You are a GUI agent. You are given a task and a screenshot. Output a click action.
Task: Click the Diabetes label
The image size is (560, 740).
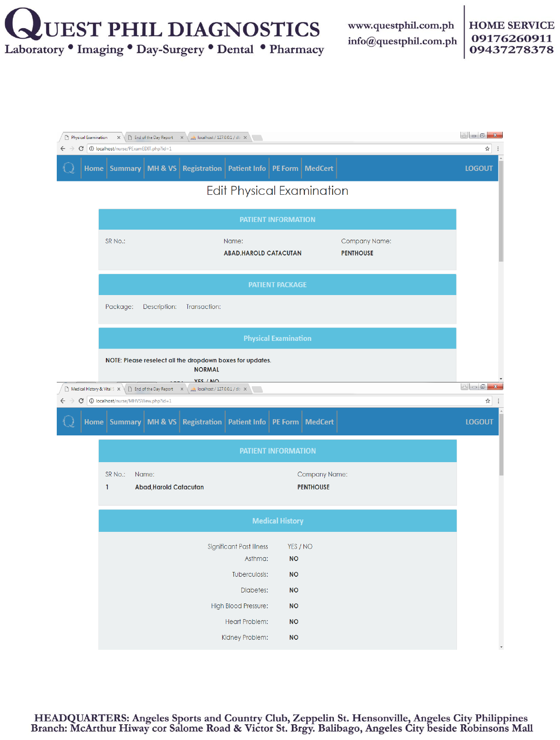pos(254,590)
